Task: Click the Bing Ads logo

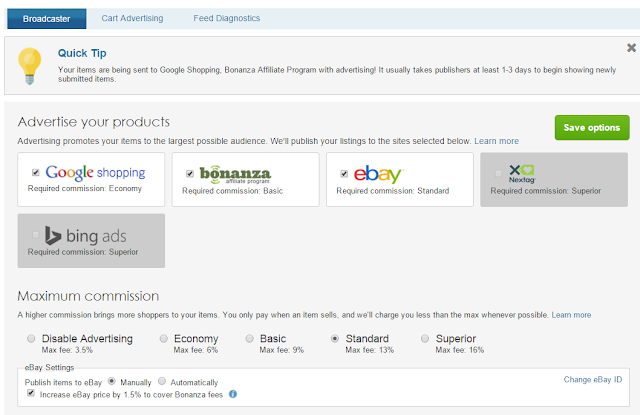Action: [86, 235]
